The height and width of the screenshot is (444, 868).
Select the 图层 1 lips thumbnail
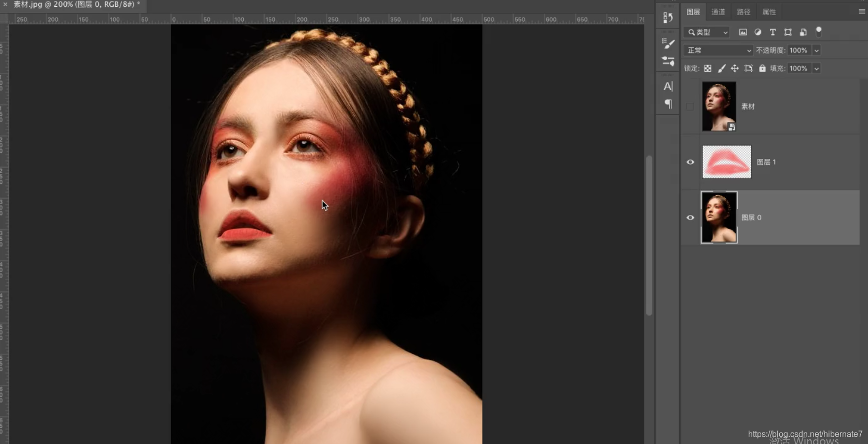[x=726, y=162]
